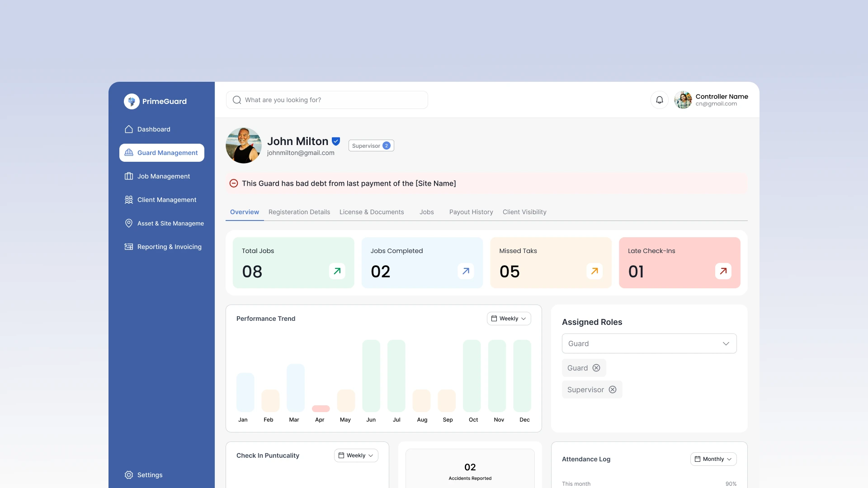The image size is (868, 488).
Task: Click the Dec bar in Performance Trend
Action: pyautogui.click(x=522, y=376)
